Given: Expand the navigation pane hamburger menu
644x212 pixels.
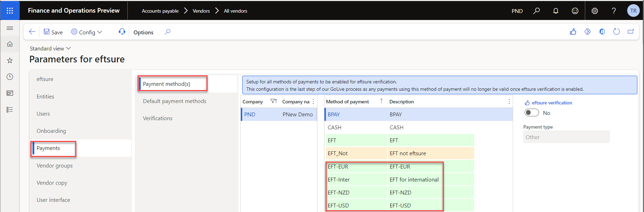Looking at the screenshot, I should tap(10, 28).
